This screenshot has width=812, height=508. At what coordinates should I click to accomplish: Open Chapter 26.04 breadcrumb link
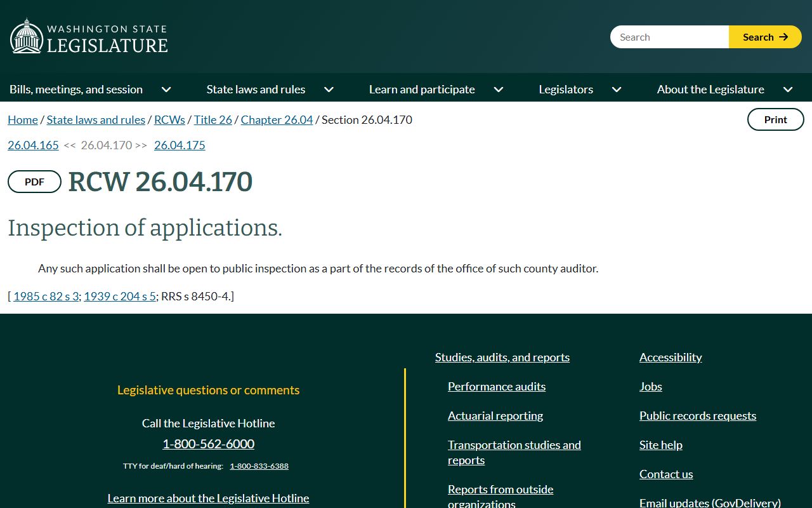277,119
